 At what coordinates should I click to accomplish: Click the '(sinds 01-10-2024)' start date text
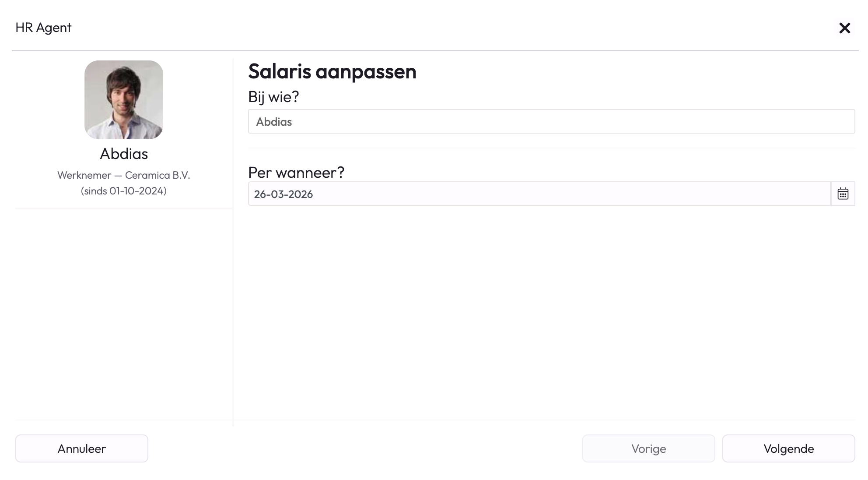[124, 191]
